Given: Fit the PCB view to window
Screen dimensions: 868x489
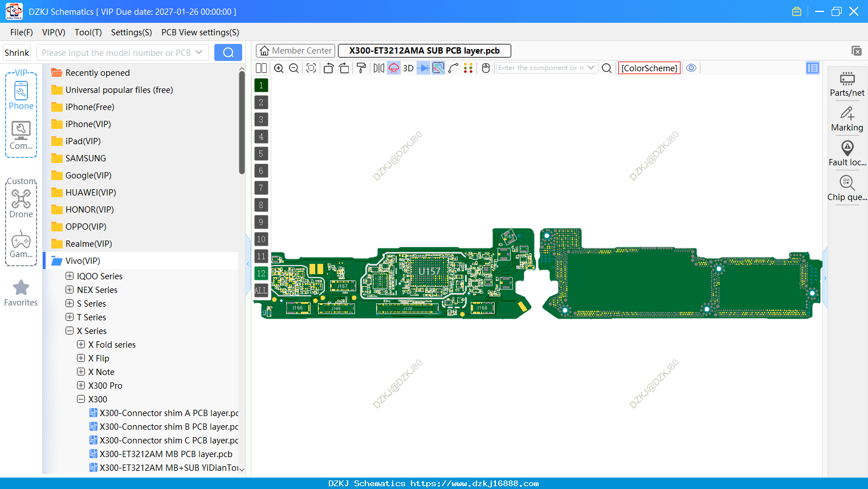Looking at the screenshot, I should pos(311,68).
